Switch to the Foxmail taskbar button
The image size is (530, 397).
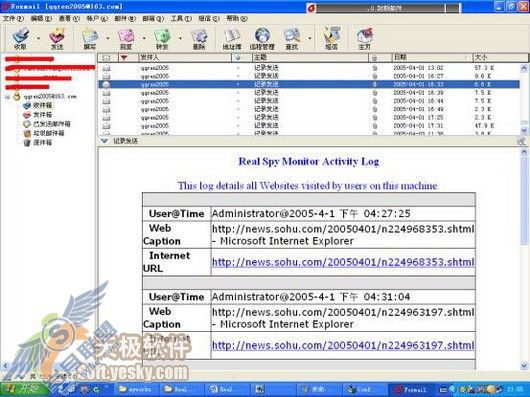click(412, 390)
